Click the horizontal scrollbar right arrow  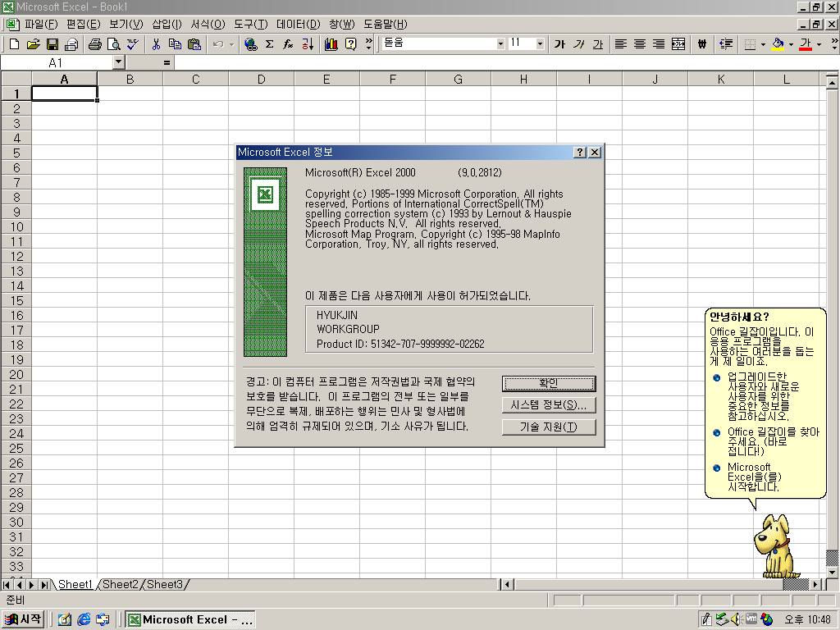pos(815,584)
